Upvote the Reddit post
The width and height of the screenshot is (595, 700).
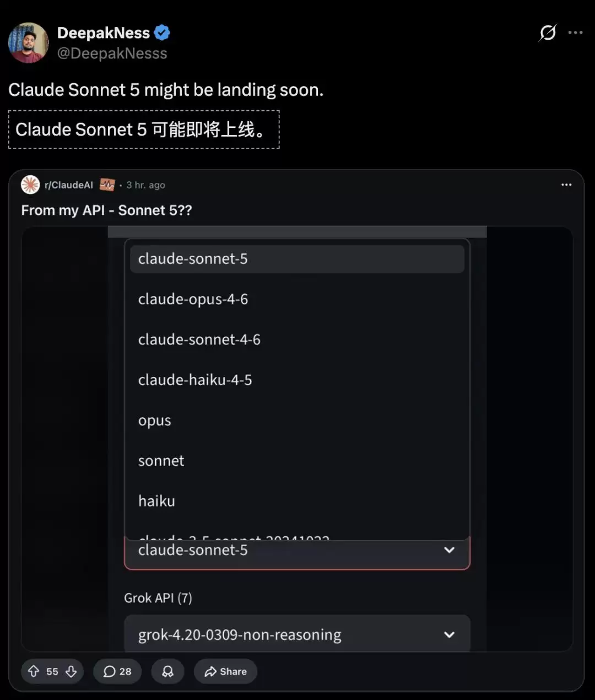tap(34, 671)
